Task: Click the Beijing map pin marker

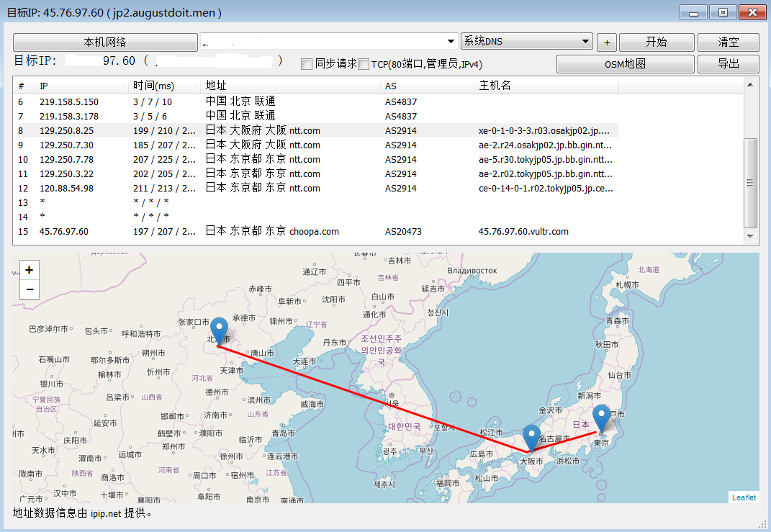Action: [x=219, y=331]
